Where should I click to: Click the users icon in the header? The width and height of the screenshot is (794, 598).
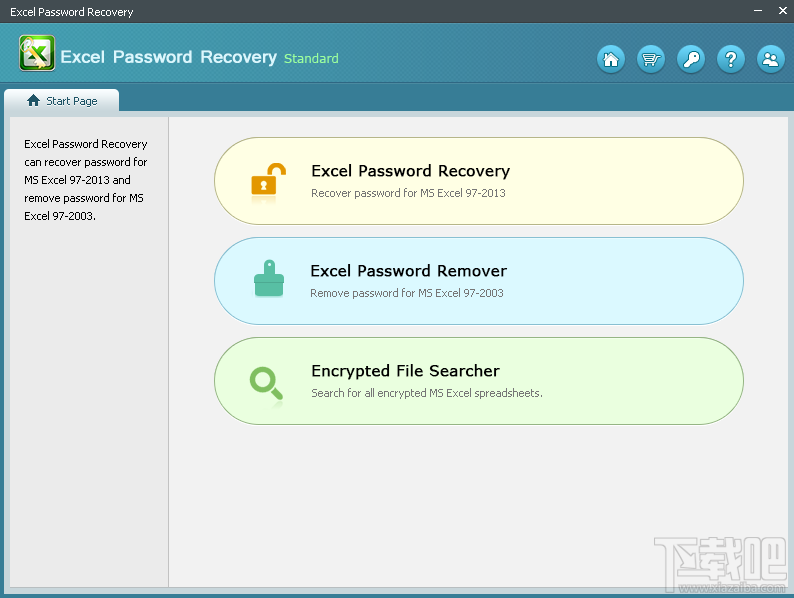point(771,59)
